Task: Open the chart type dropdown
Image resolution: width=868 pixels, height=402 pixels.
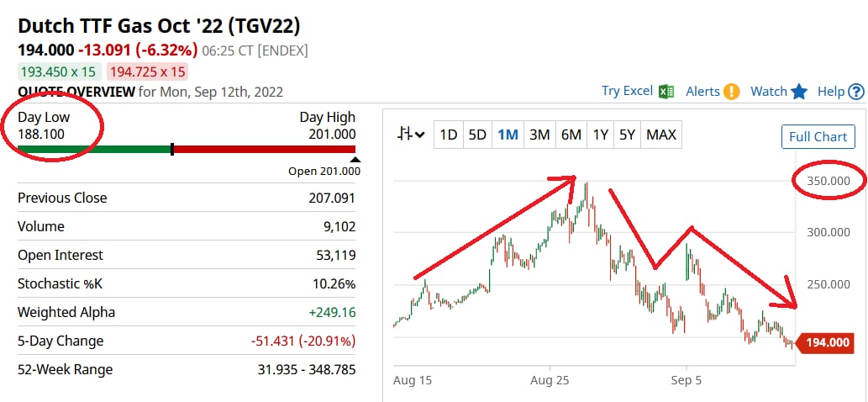Action: (412, 135)
